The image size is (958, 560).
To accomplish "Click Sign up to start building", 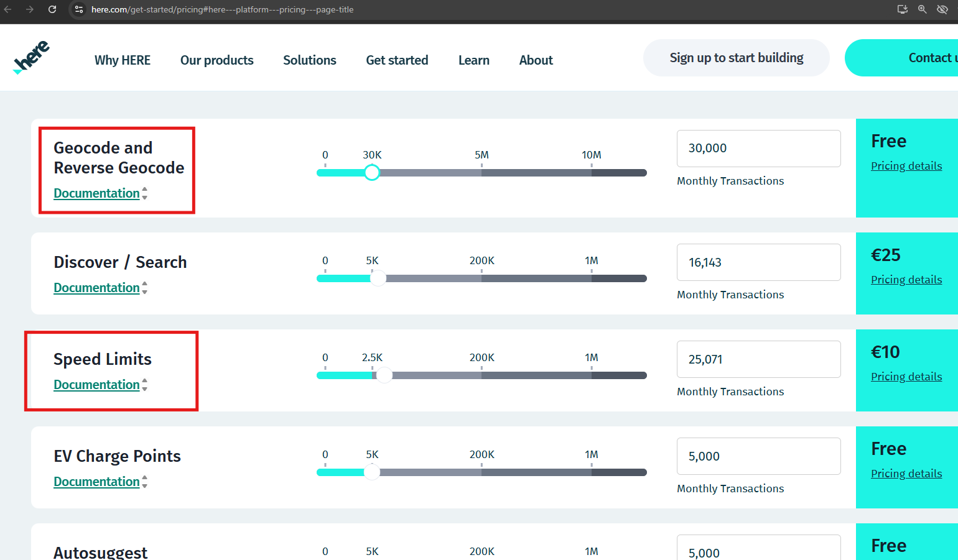I will coord(737,58).
